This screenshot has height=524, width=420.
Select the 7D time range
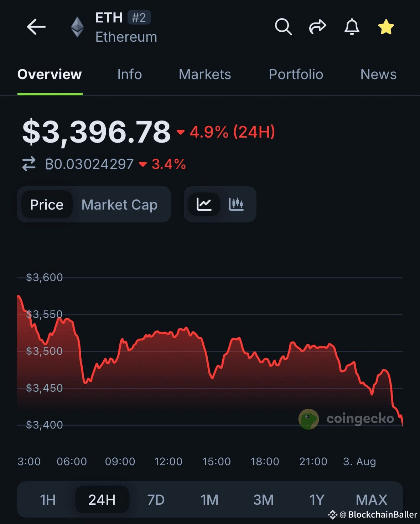pos(156,499)
